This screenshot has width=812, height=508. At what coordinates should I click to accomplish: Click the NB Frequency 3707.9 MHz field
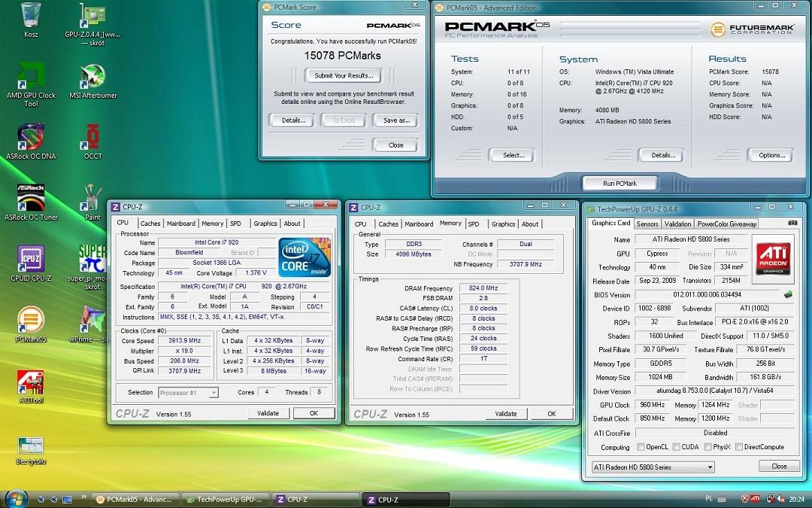(526, 264)
